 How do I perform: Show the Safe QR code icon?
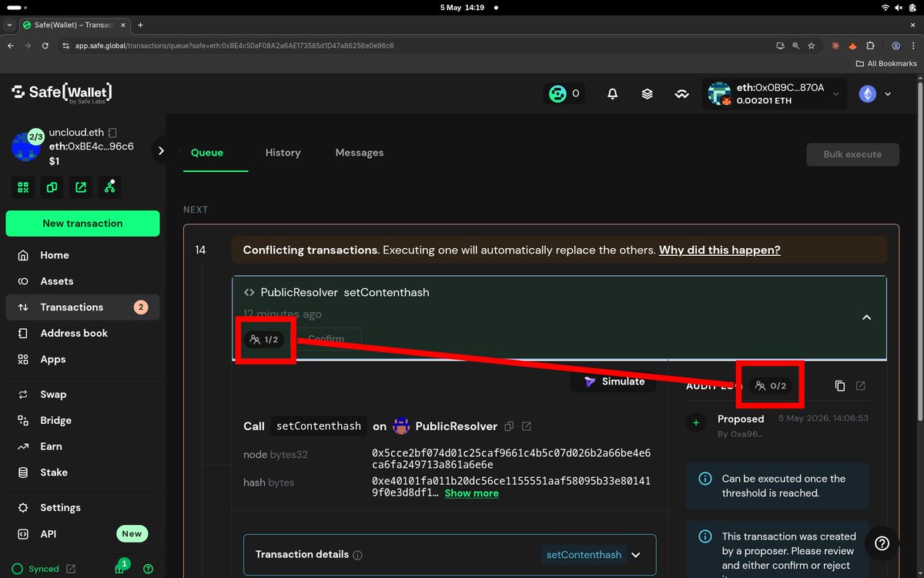[23, 187]
